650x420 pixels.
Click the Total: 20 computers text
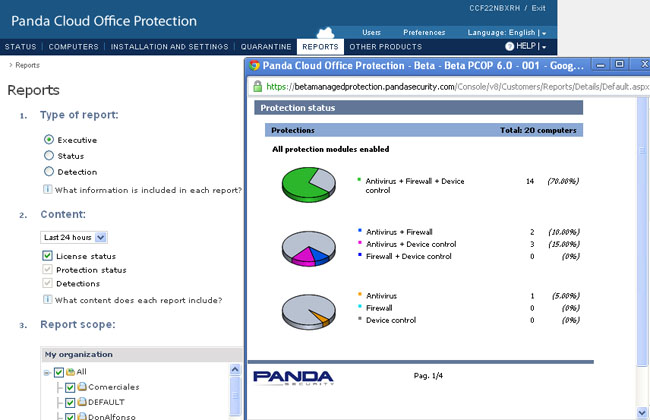tap(538, 130)
